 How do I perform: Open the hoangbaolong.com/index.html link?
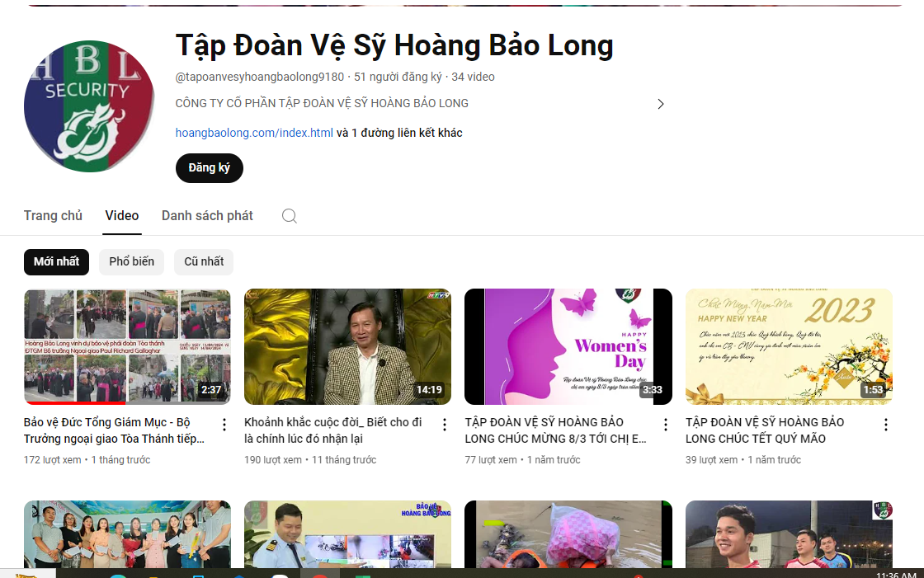[254, 133]
